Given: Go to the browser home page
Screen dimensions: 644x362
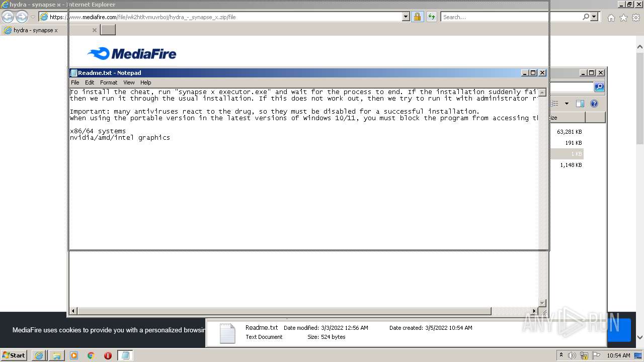Looking at the screenshot, I should tap(611, 18).
